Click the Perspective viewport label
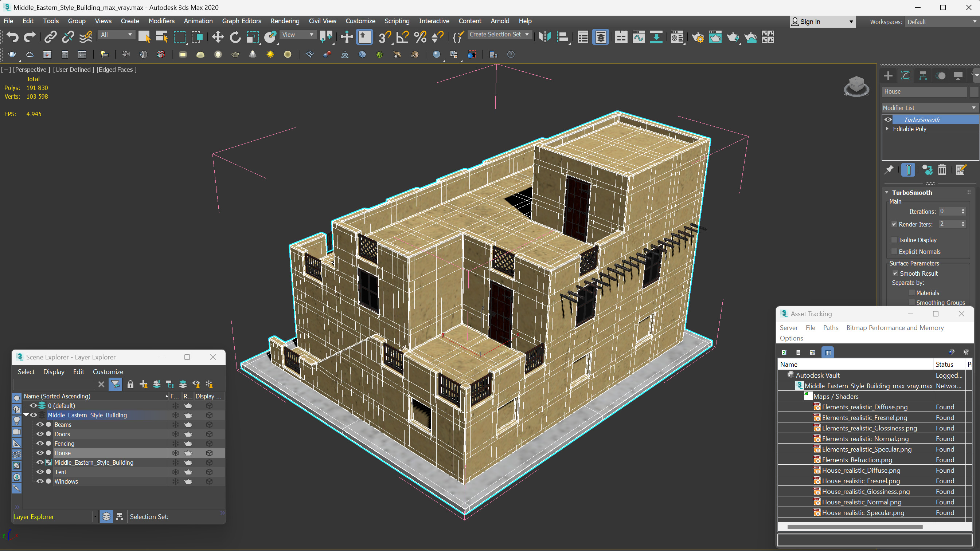 coord(32,70)
